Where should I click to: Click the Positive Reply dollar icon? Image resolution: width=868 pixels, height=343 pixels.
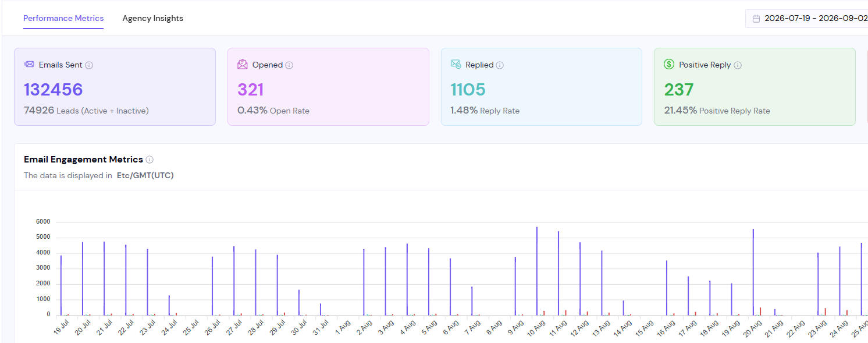(669, 65)
